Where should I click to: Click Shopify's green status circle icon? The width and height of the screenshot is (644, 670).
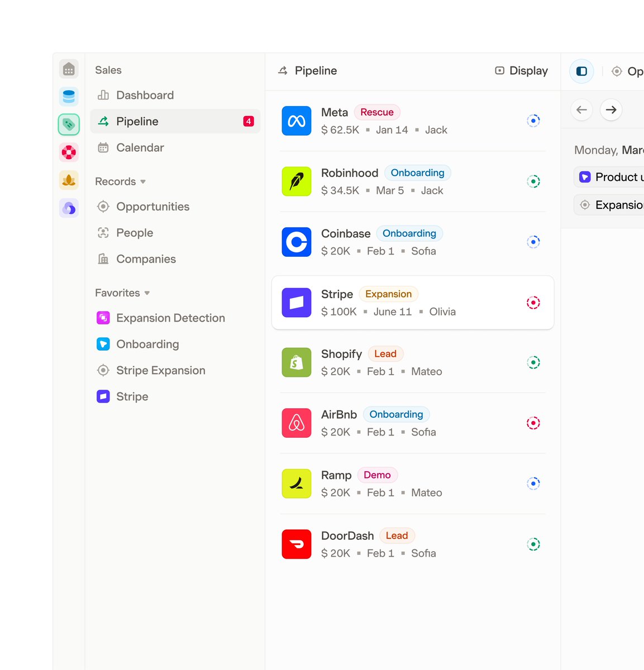click(x=533, y=362)
